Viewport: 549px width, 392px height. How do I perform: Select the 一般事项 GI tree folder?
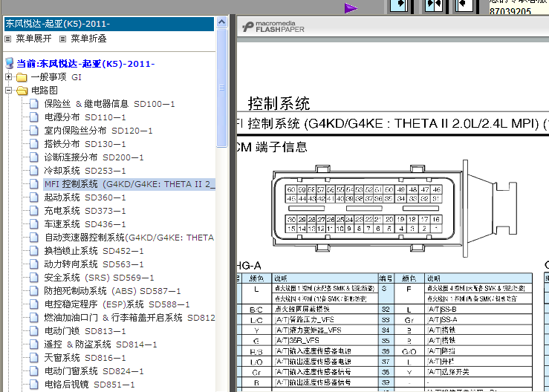pyautogui.click(x=56, y=77)
